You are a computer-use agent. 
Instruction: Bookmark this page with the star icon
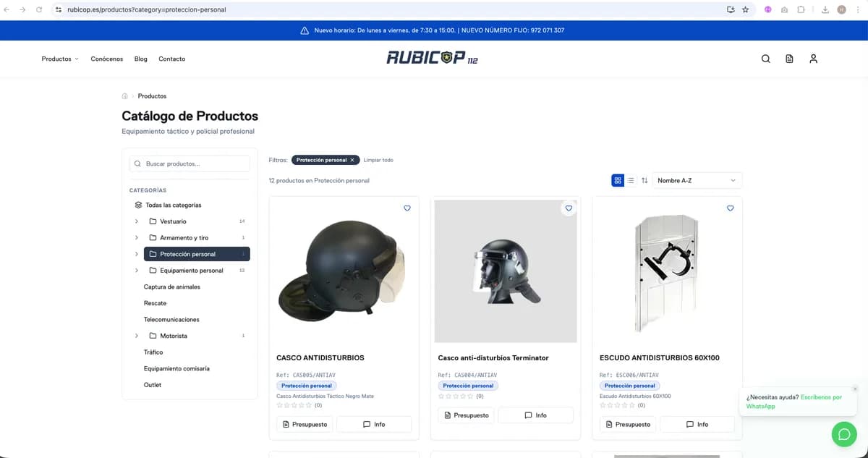click(x=745, y=9)
